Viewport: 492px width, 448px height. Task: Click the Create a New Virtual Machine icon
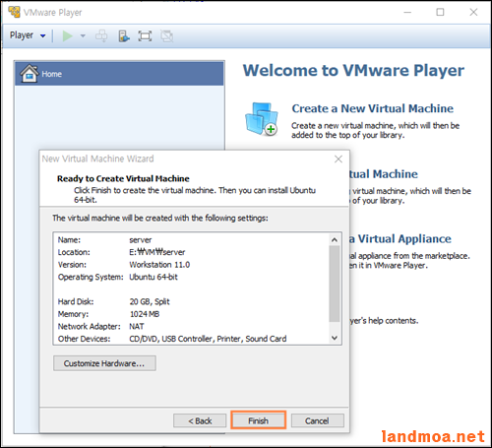click(x=262, y=119)
